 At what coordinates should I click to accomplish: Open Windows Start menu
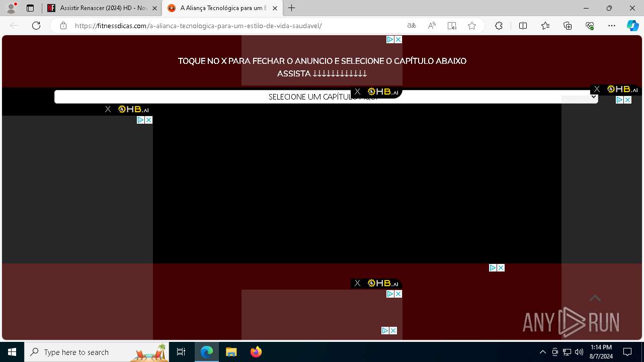pos(12,352)
